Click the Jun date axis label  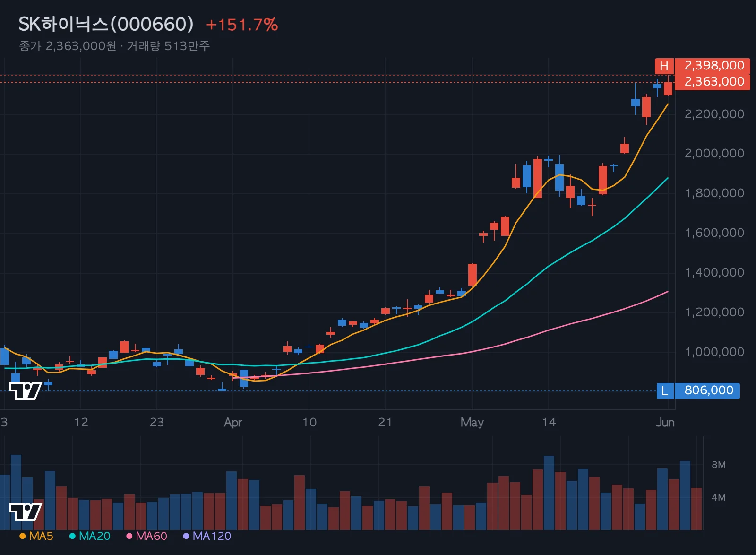point(665,422)
